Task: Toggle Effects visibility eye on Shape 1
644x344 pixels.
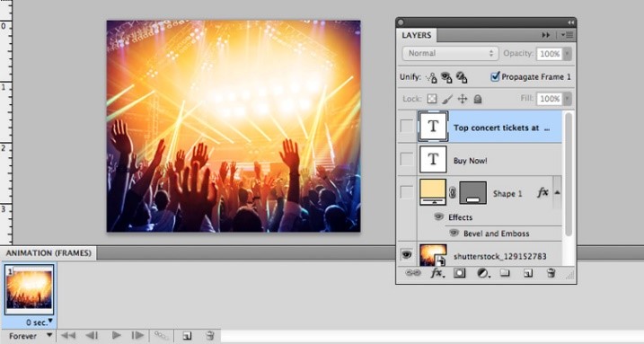Action: [438, 216]
